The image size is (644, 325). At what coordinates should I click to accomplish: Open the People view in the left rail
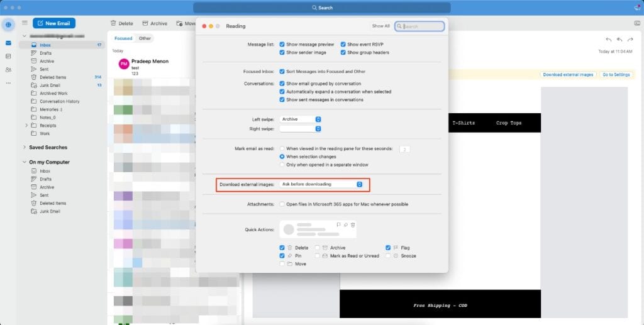coord(8,70)
